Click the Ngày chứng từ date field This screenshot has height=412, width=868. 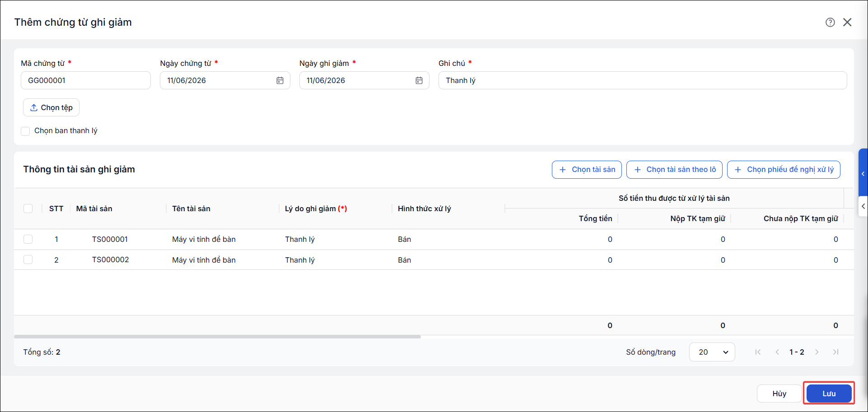[x=225, y=80]
